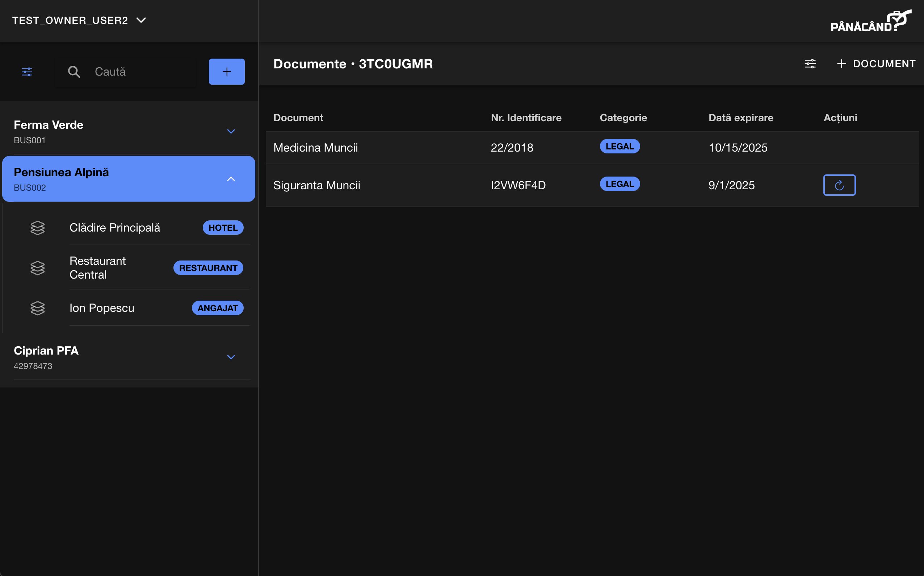Click the renew icon for Siguranta Muncii
The image size is (924, 576).
pyautogui.click(x=839, y=185)
